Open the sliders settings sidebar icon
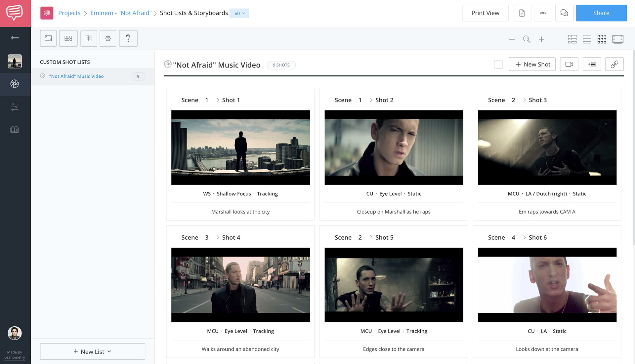Image resolution: width=635 pixels, height=364 pixels. click(15, 106)
